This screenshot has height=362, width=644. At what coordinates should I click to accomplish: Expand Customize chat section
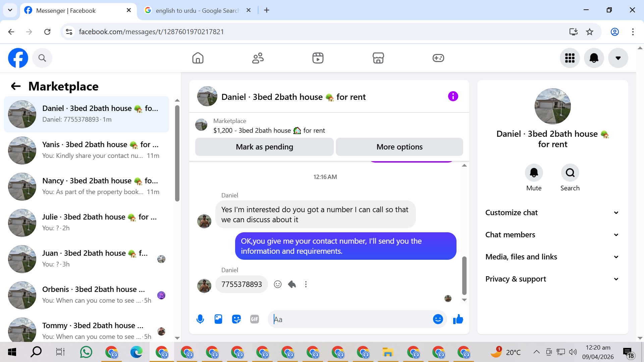click(552, 213)
